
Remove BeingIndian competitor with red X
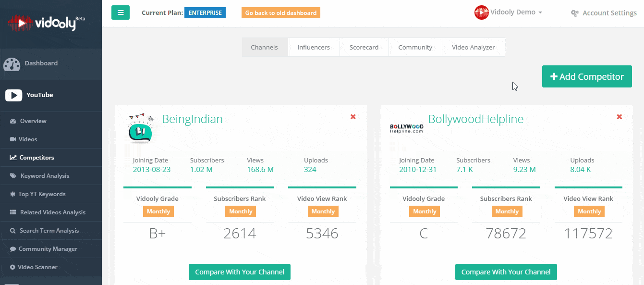(x=353, y=117)
